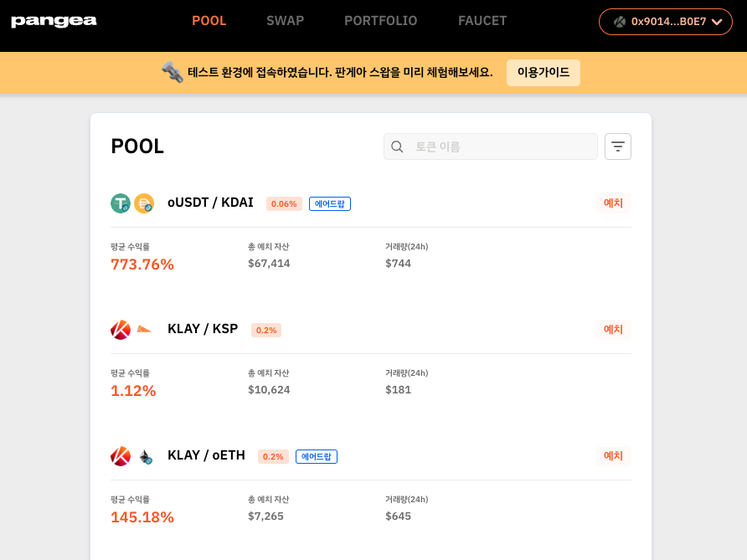Click the 145.18% average yield

pos(142,517)
